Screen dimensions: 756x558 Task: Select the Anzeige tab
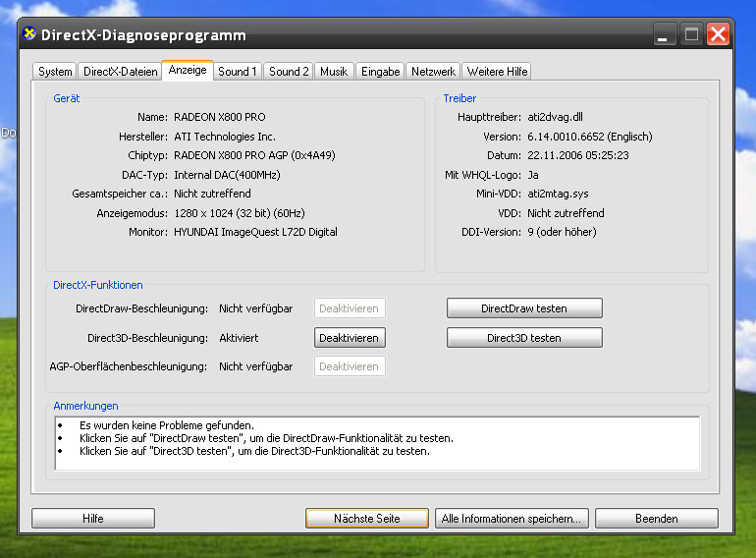click(x=188, y=71)
